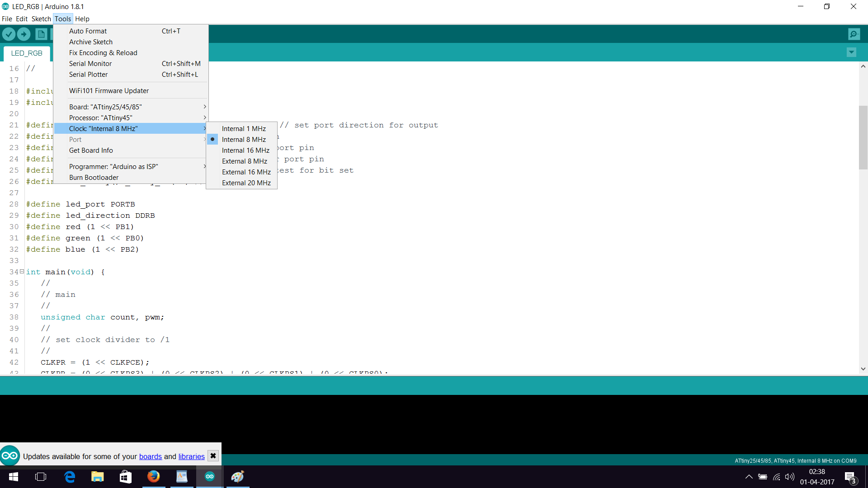Screen dimensions: 868x488
Task: Open Task View on taskbar
Action: (41, 477)
